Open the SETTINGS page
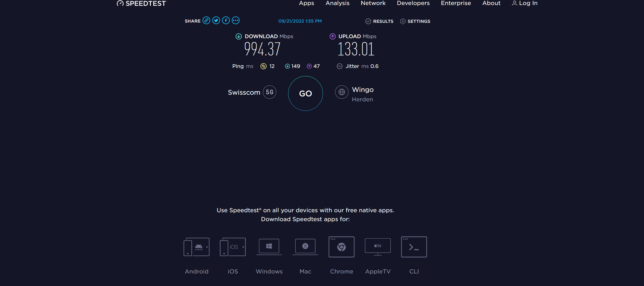This screenshot has height=286, width=644. pos(419,21)
